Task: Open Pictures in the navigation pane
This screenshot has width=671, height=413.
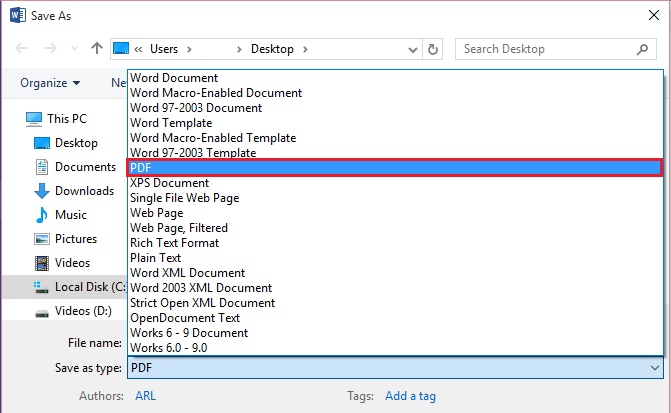Action: pyautogui.click(x=76, y=239)
